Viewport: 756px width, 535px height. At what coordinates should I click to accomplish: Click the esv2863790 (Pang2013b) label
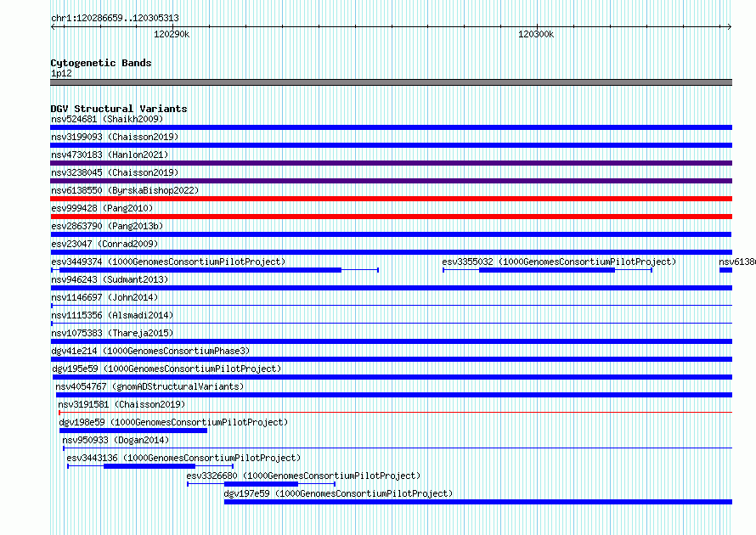(107, 226)
